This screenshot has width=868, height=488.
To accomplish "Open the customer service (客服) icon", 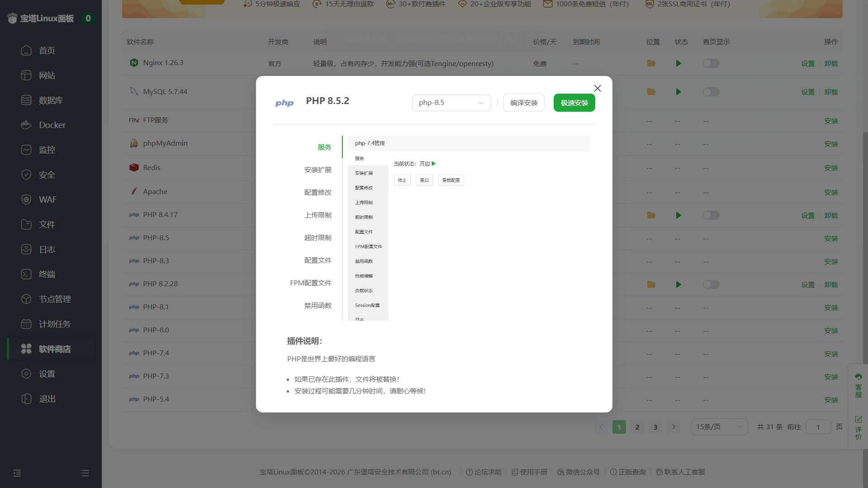I will pyautogui.click(x=858, y=385).
